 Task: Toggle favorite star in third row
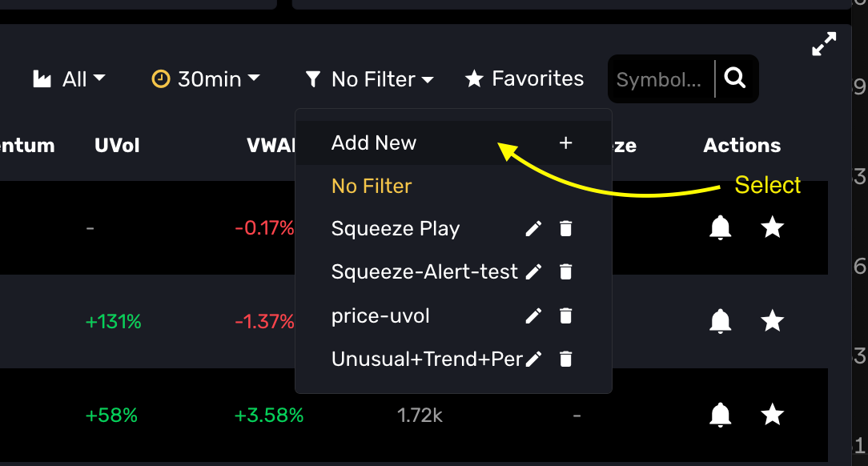pos(772,415)
